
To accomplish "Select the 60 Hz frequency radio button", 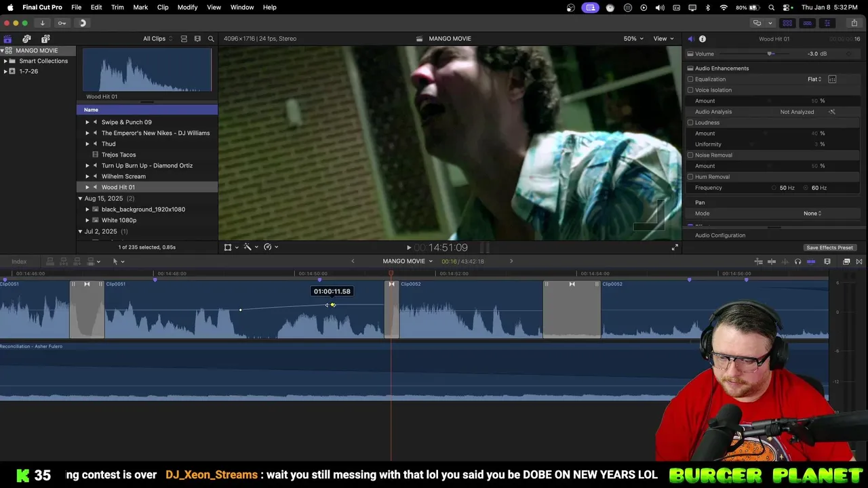I will pos(806,188).
